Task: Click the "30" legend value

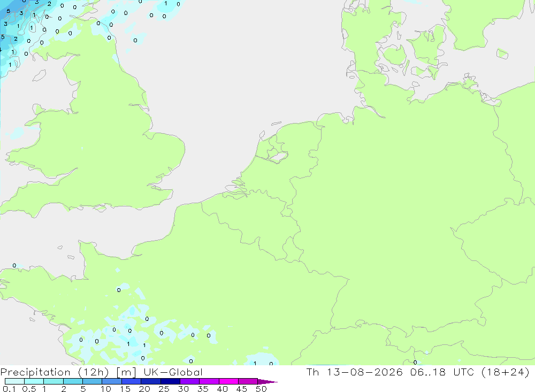Action: point(183,389)
